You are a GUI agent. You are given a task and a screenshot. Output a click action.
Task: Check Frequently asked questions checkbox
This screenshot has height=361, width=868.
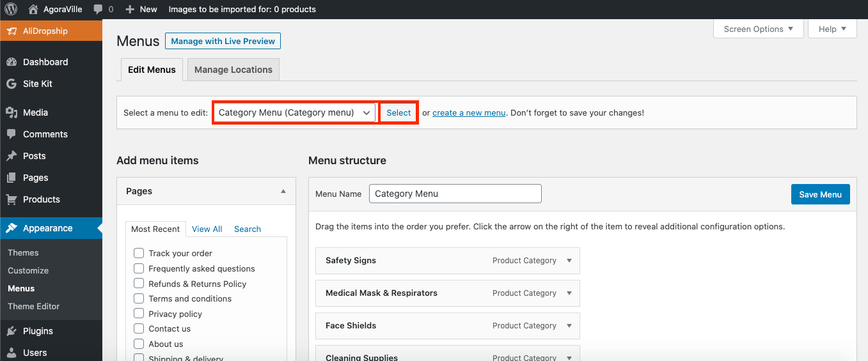point(139,268)
